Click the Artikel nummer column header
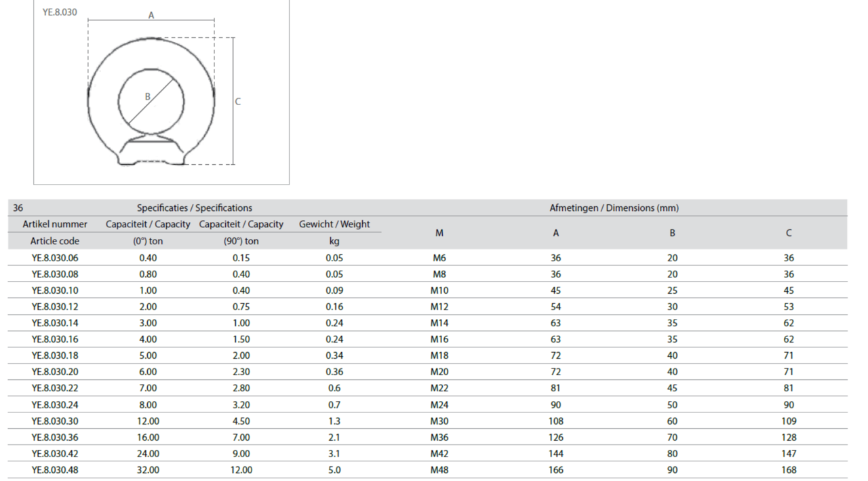868x481 pixels. (55, 225)
